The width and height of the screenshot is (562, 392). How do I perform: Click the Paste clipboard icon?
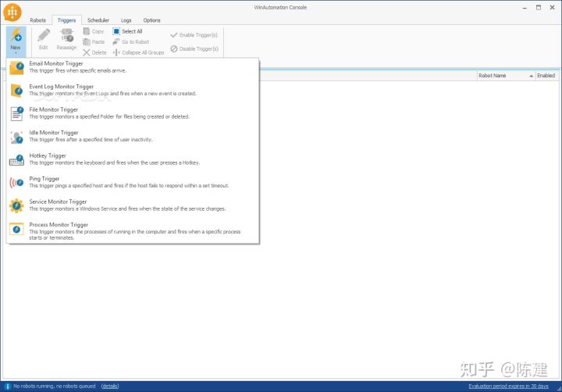[x=87, y=42]
